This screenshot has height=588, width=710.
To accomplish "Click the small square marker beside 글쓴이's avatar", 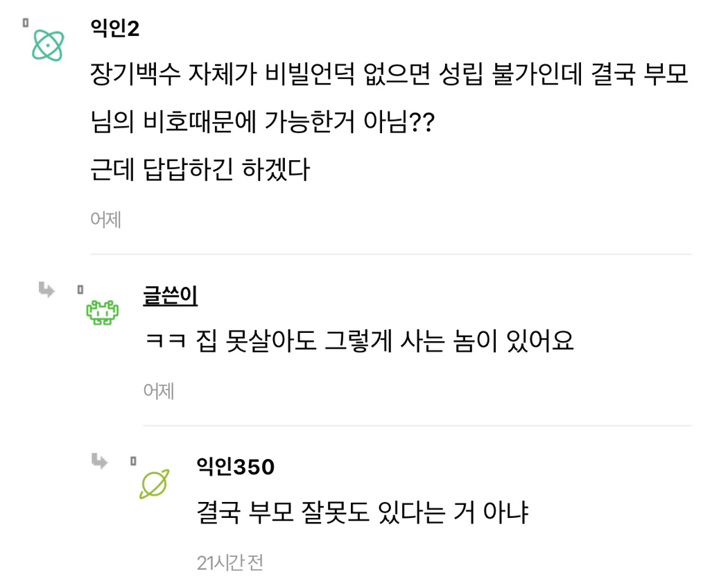I will [81, 288].
